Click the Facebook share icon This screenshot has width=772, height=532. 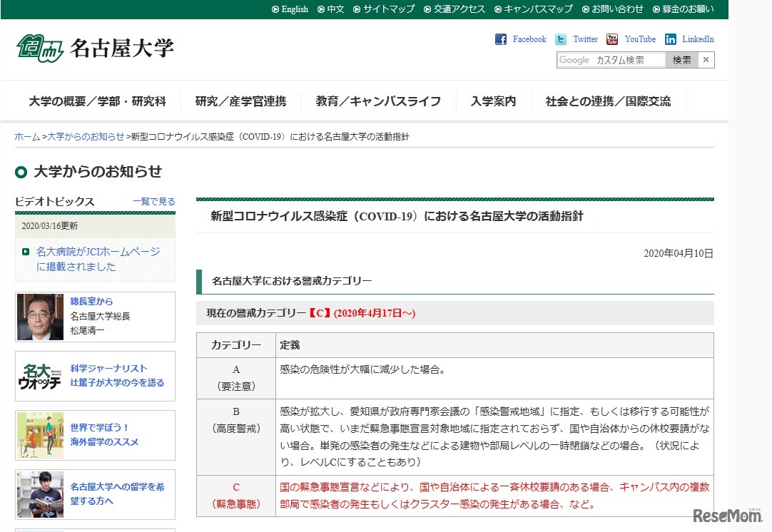coord(502,39)
